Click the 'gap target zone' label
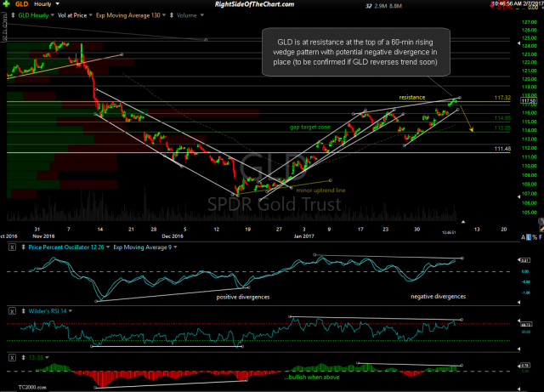The image size is (544, 392). pos(310,127)
